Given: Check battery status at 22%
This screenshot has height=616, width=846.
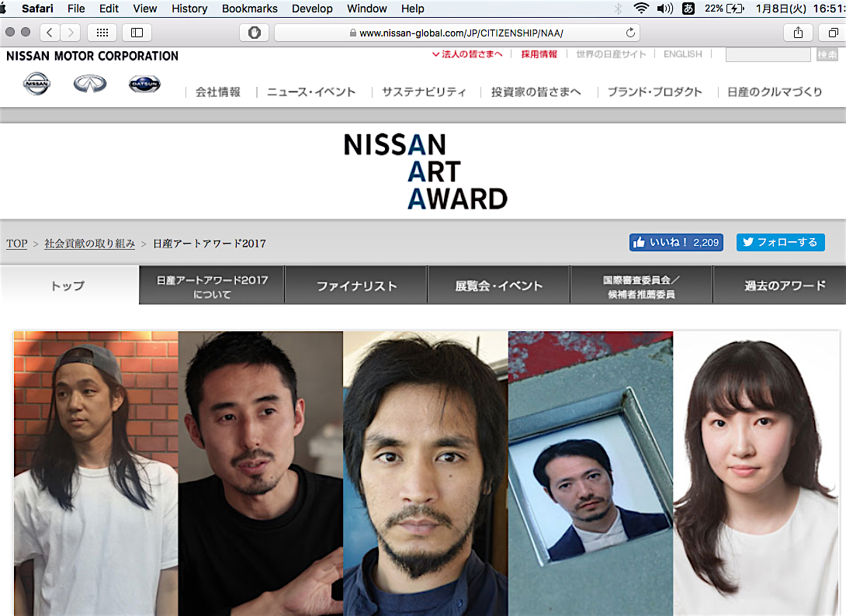Looking at the screenshot, I should (x=725, y=8).
